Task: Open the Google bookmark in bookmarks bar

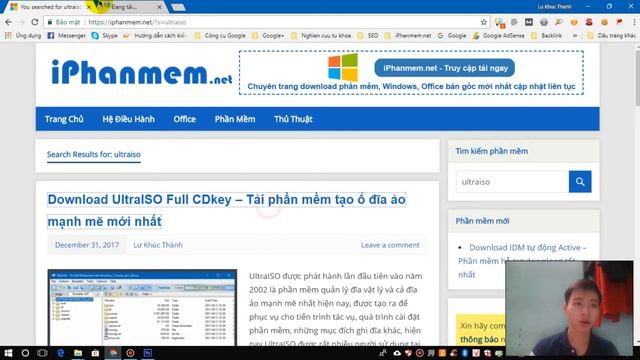Action: [x=451, y=36]
